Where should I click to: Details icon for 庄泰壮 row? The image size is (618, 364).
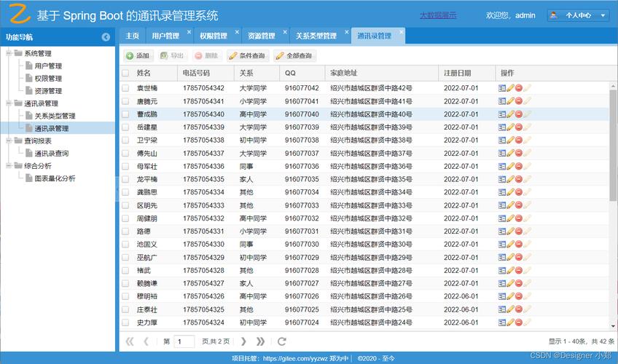click(x=501, y=309)
